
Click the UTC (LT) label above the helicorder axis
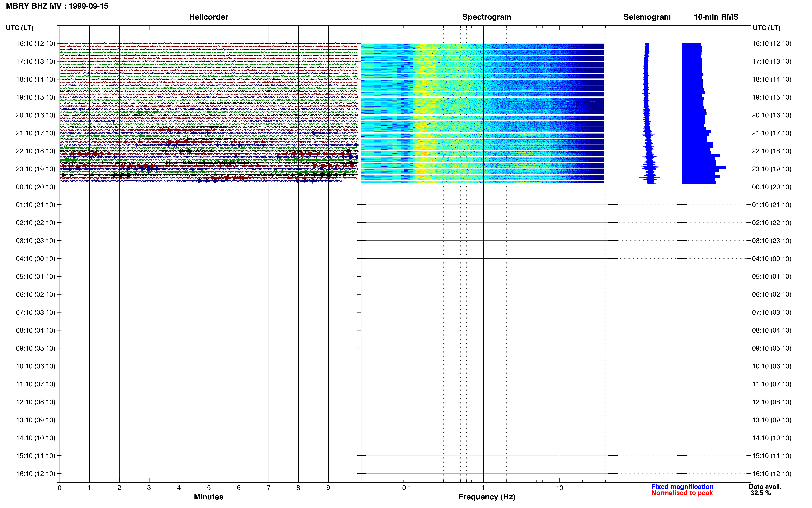coord(20,28)
